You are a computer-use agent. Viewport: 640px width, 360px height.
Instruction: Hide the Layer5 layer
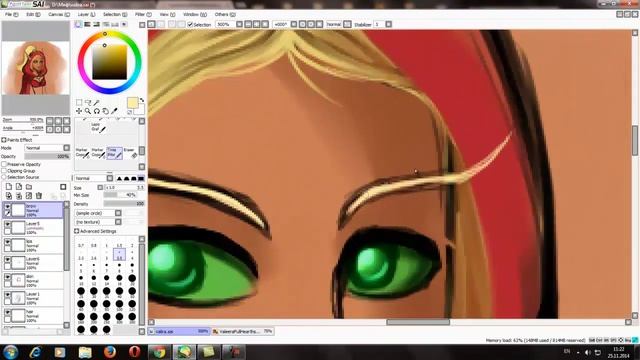pos(7,224)
